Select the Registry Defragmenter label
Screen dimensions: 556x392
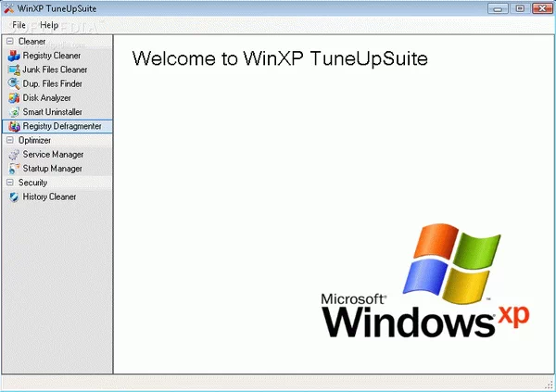[x=62, y=126]
